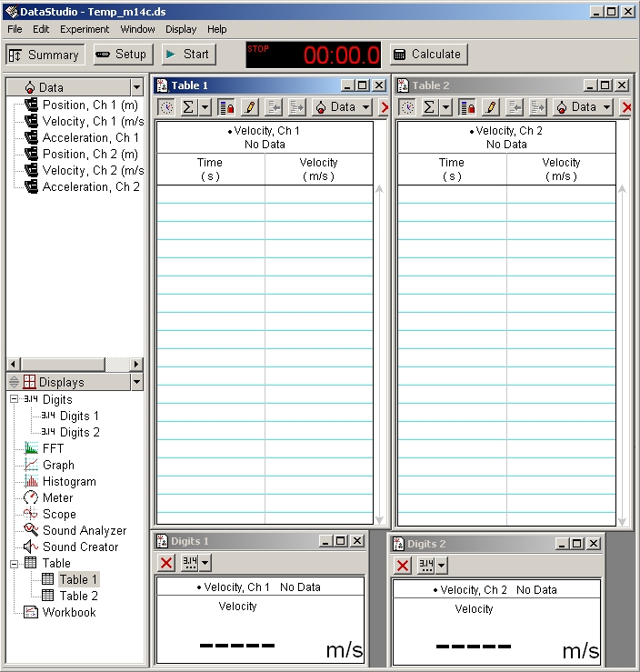Click the insert column right icon in Table 2
The height and width of the screenshot is (672, 640).
click(x=537, y=107)
